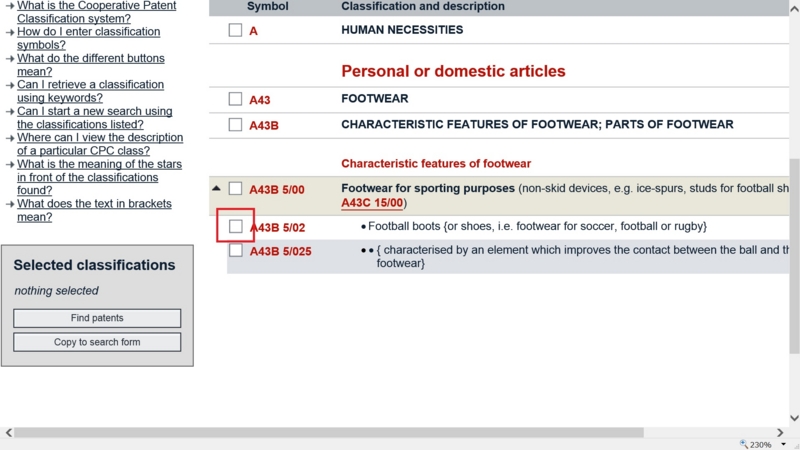The width and height of the screenshot is (800, 450).
Task: Open 'meaning of the stars' help link
Action: [x=99, y=177]
